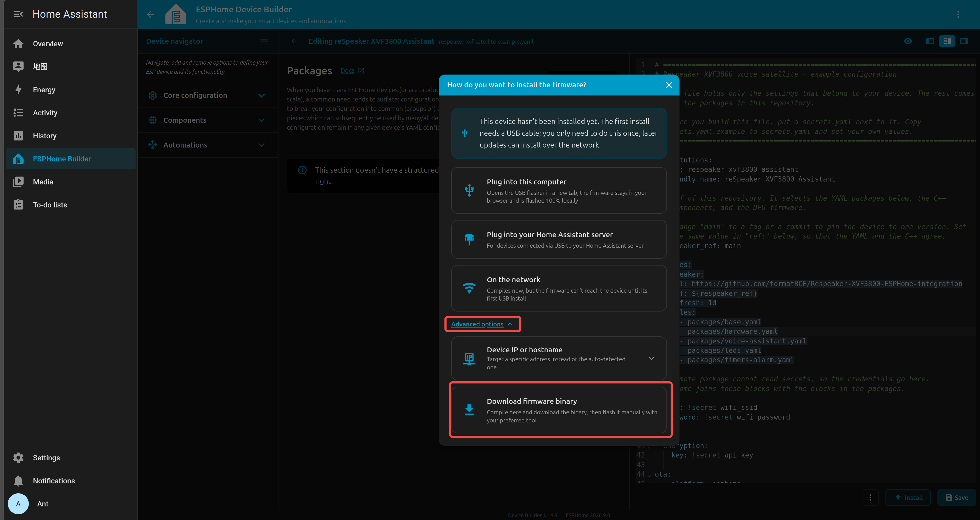
Task: Open the Overview dashboard
Action: tap(71, 44)
